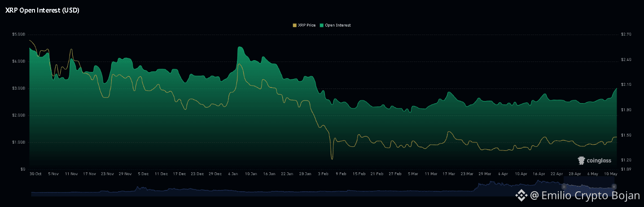Click the 4 Jan date label
This screenshot has width=644, height=207.
pyautogui.click(x=233, y=173)
